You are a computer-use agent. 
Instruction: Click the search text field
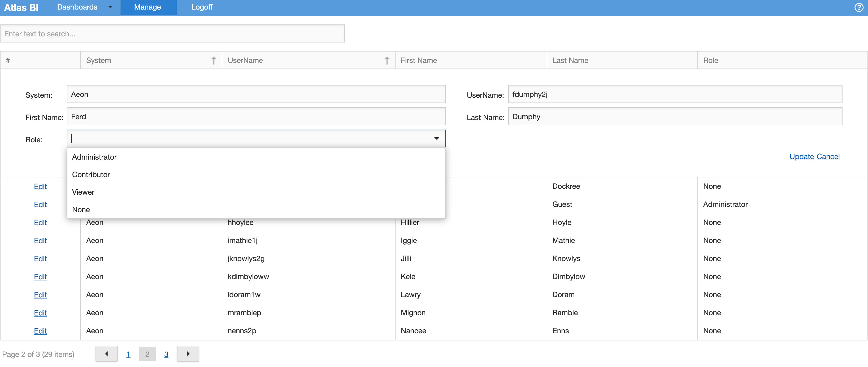(172, 33)
